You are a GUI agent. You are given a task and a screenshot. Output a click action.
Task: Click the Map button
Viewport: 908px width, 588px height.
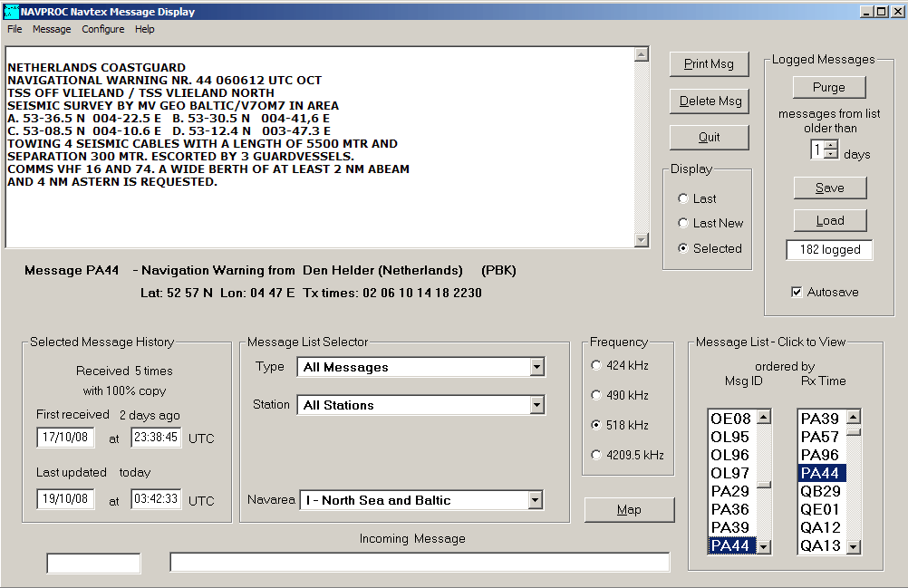click(629, 510)
